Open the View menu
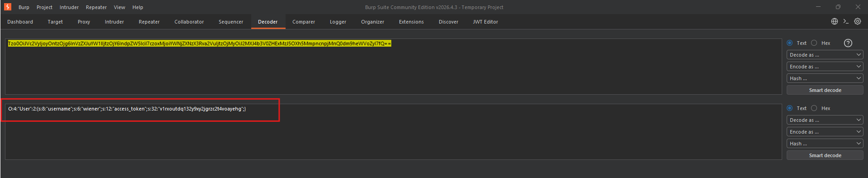Screen dimensions: 868x178 point(119,7)
